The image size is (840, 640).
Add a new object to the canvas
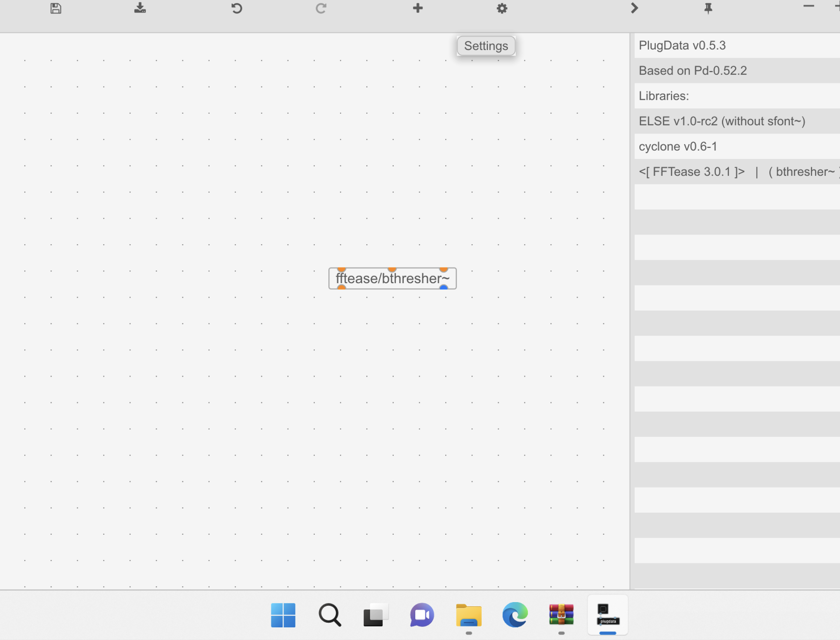[x=417, y=8]
